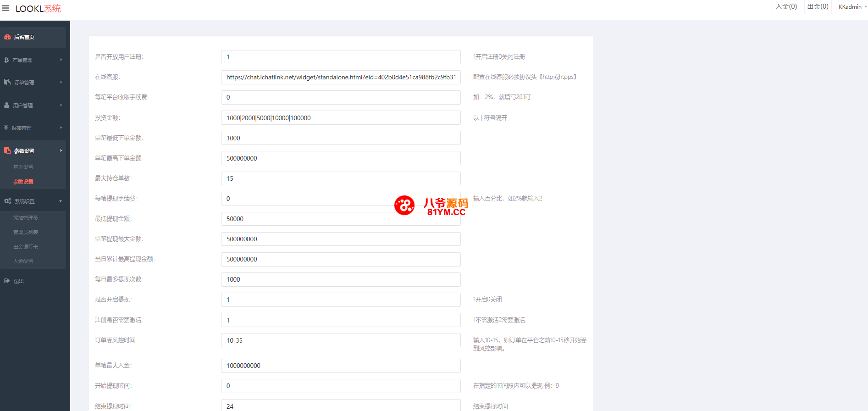Image resolution: width=868 pixels, height=411 pixels.
Task: Click the exit icon beside 退出
Action: pos(7,281)
